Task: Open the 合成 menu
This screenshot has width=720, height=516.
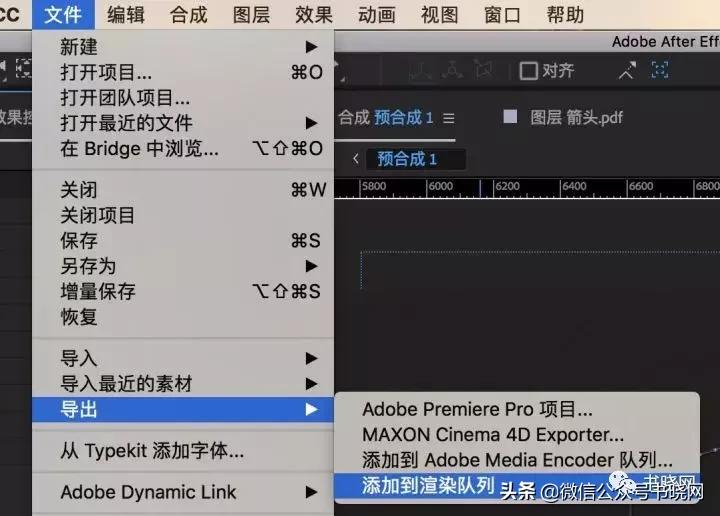Action: click(189, 15)
